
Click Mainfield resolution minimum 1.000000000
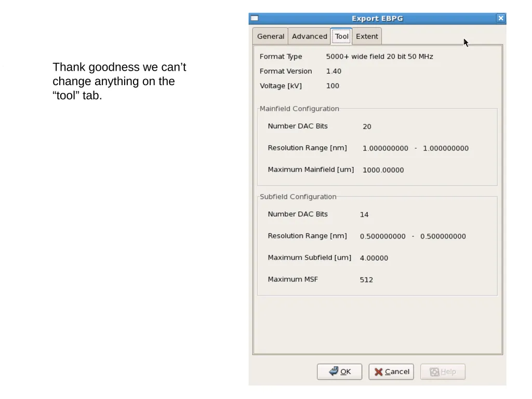tap(385, 148)
